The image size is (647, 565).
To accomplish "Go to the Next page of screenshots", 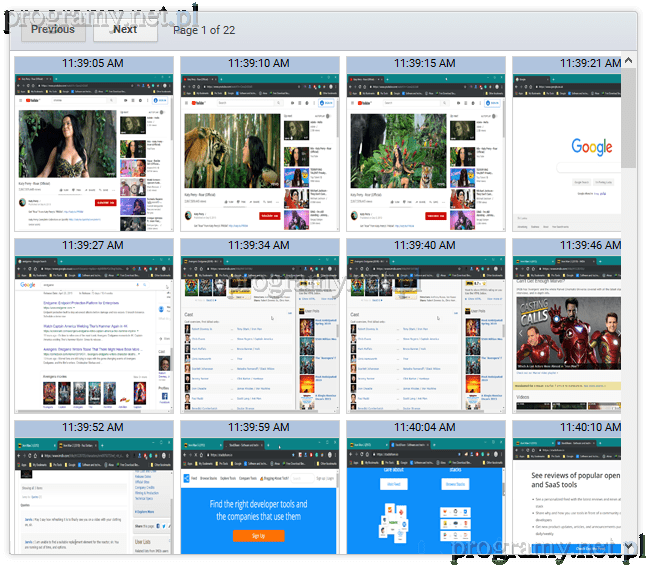I will (125, 30).
